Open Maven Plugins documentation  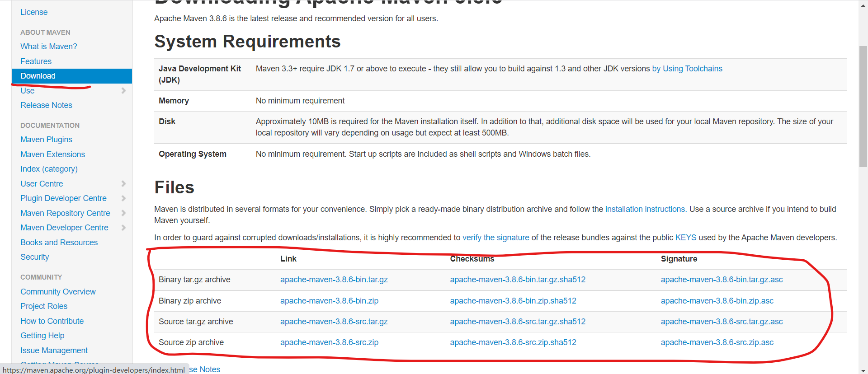coord(46,140)
